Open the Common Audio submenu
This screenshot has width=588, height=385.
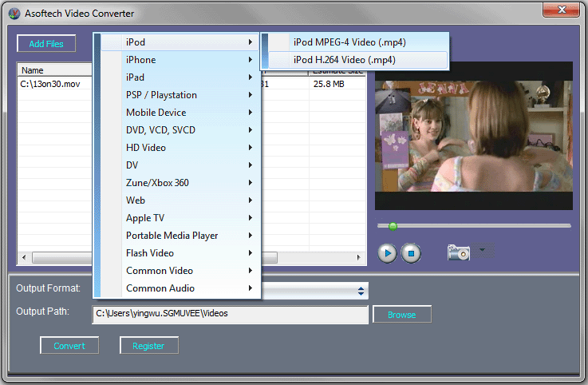click(x=180, y=288)
